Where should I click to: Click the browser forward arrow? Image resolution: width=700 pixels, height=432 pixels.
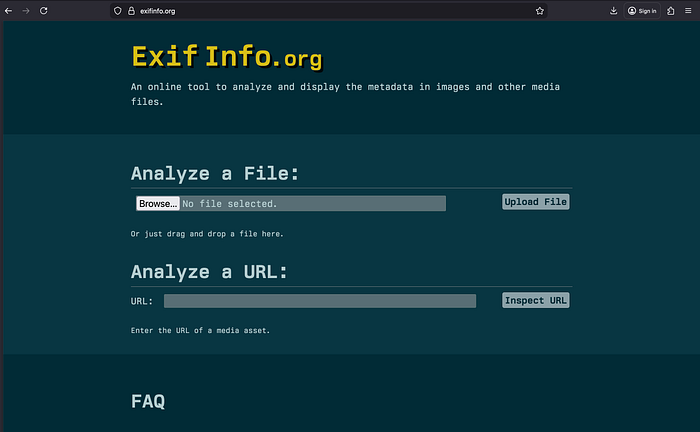26,11
